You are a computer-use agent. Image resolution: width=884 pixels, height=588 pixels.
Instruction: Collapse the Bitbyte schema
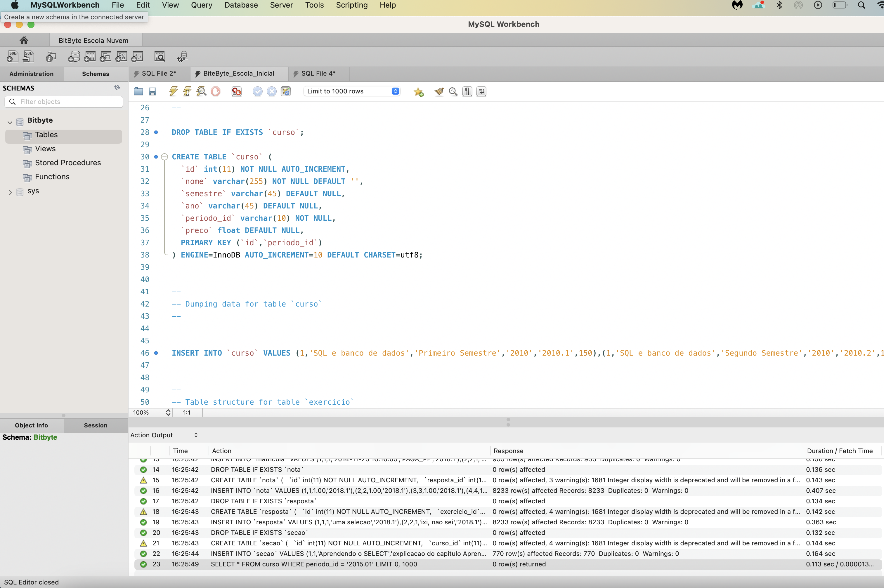click(10, 122)
